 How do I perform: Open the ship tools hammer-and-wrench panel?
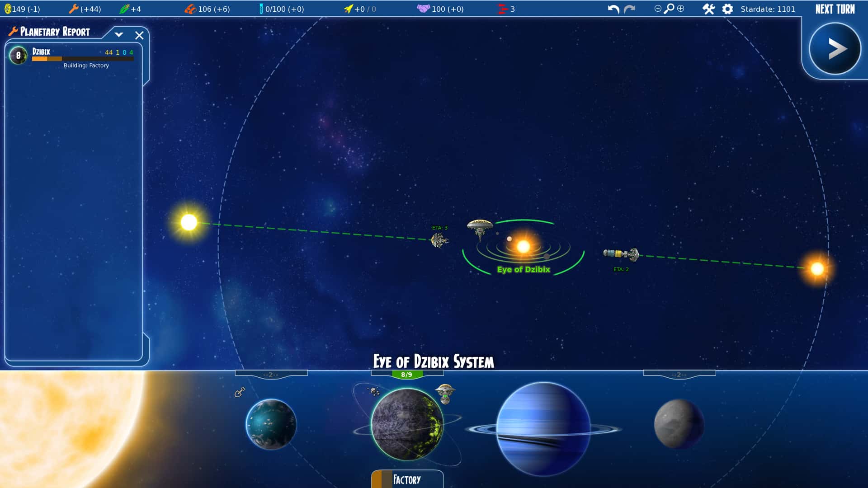point(708,8)
